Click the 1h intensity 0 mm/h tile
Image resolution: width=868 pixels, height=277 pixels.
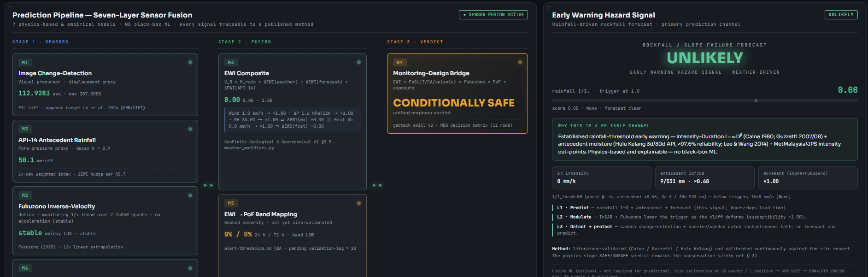pos(602,178)
